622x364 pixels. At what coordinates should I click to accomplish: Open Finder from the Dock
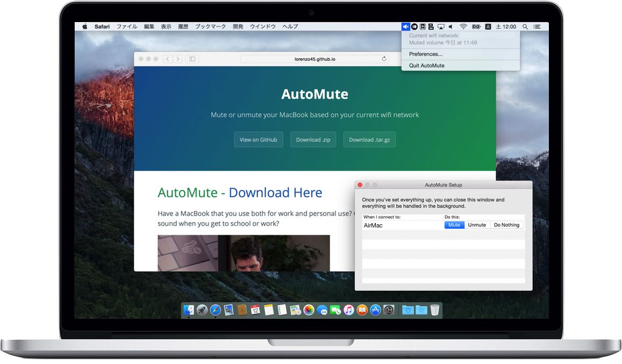[189, 310]
